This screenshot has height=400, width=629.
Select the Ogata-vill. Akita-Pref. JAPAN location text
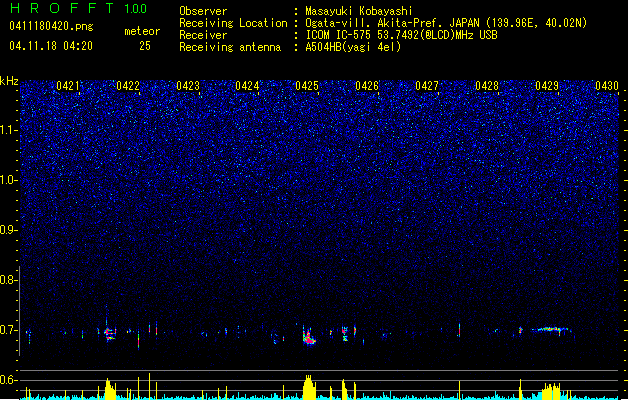(446, 23)
